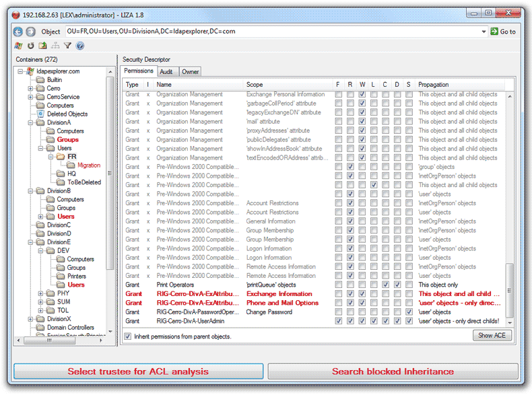Select the Migration folder in tree
Screen dimensions: 532x395
coord(88,165)
